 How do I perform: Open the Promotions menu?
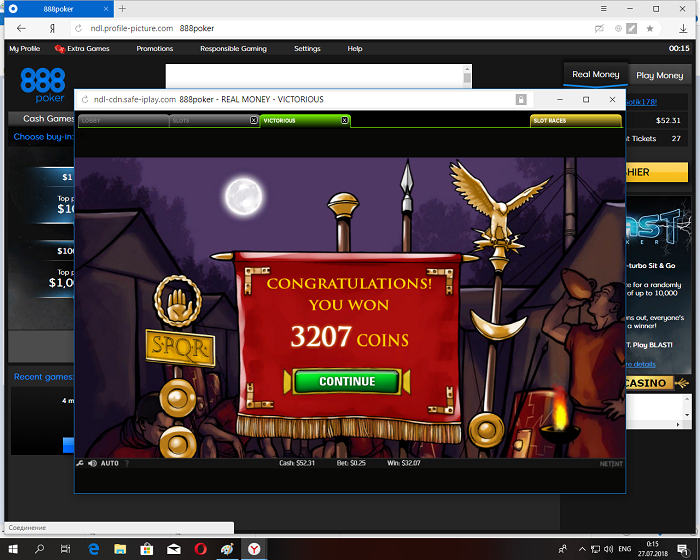click(x=154, y=49)
